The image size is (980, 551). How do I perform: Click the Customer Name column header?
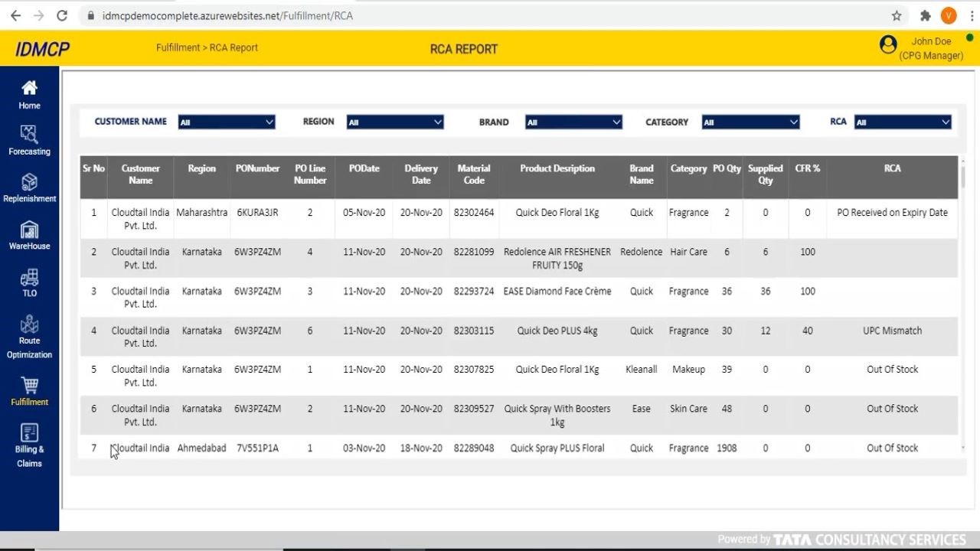tap(141, 174)
